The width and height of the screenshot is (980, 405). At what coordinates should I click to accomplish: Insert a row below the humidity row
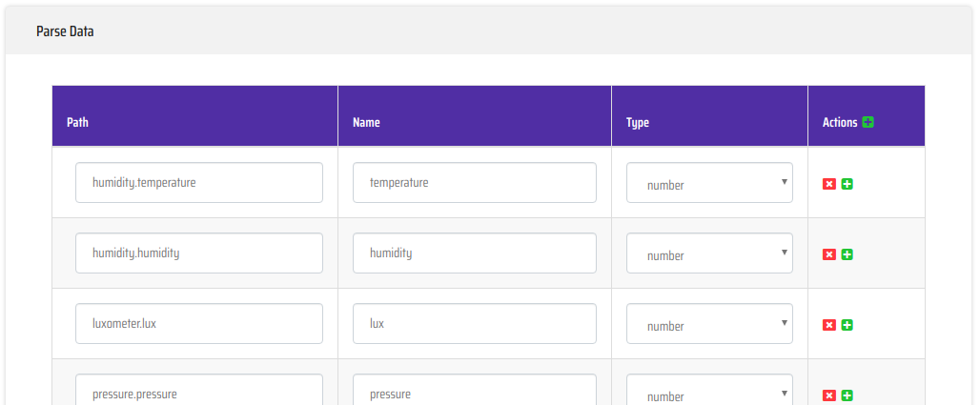(847, 254)
